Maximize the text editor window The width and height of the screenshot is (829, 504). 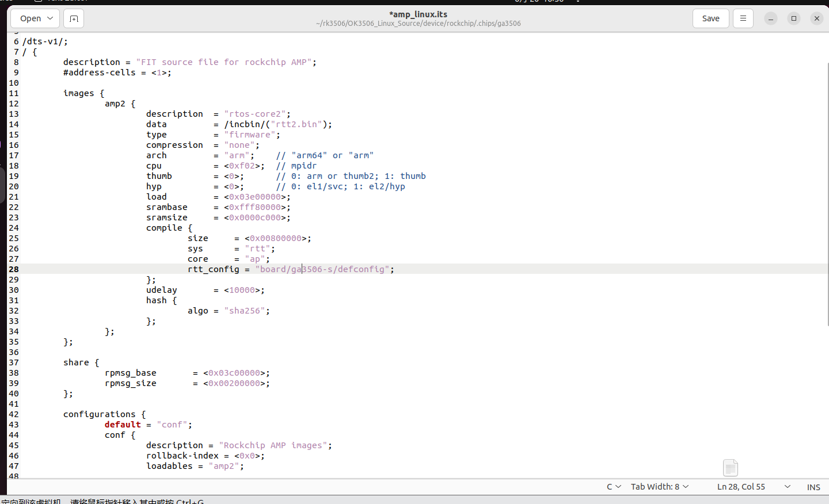pos(793,18)
